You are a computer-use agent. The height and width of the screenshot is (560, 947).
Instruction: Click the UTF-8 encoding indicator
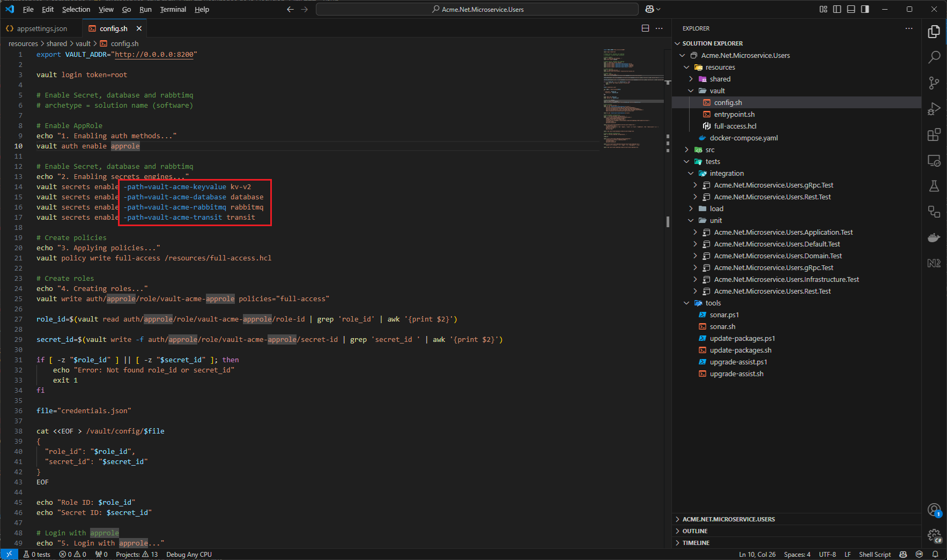click(x=827, y=554)
